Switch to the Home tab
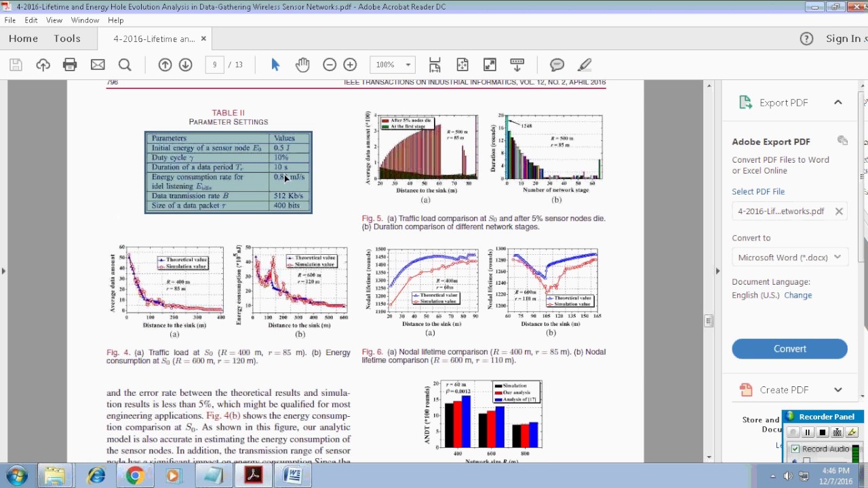The width and height of the screenshot is (868, 488). coord(23,39)
